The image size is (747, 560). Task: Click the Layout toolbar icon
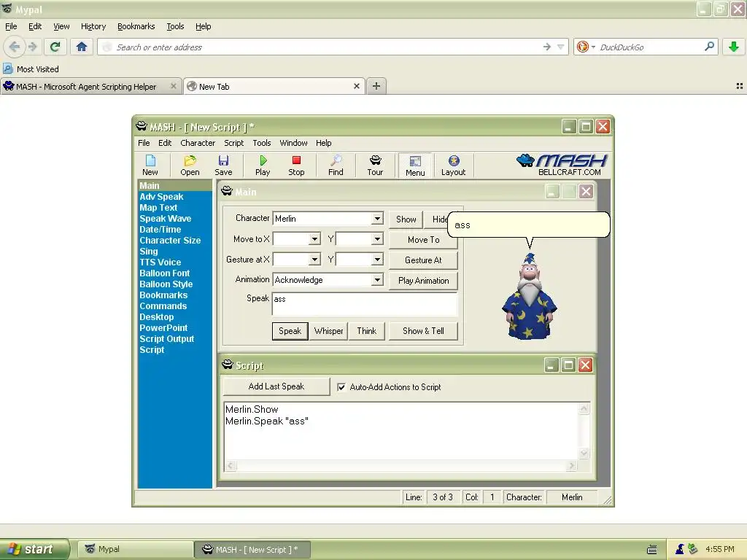[x=453, y=166]
